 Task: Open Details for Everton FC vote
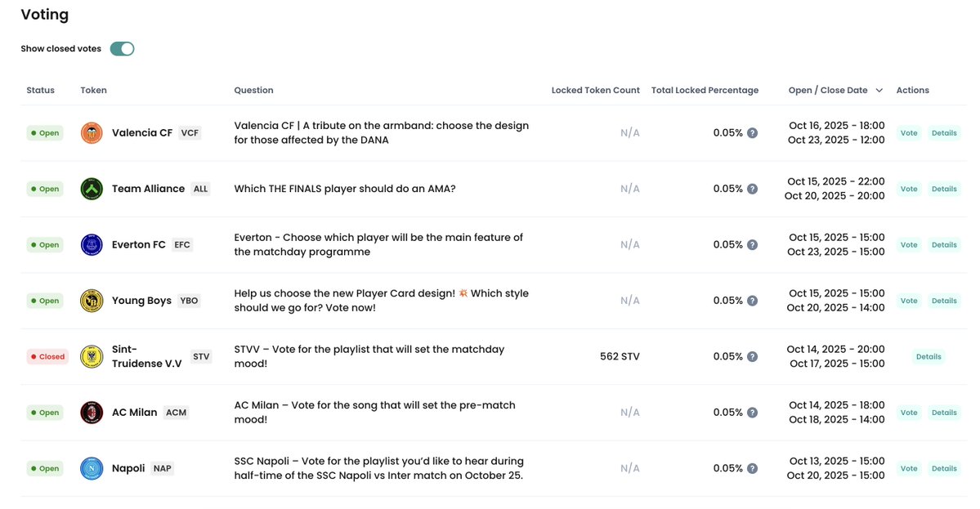pos(944,245)
